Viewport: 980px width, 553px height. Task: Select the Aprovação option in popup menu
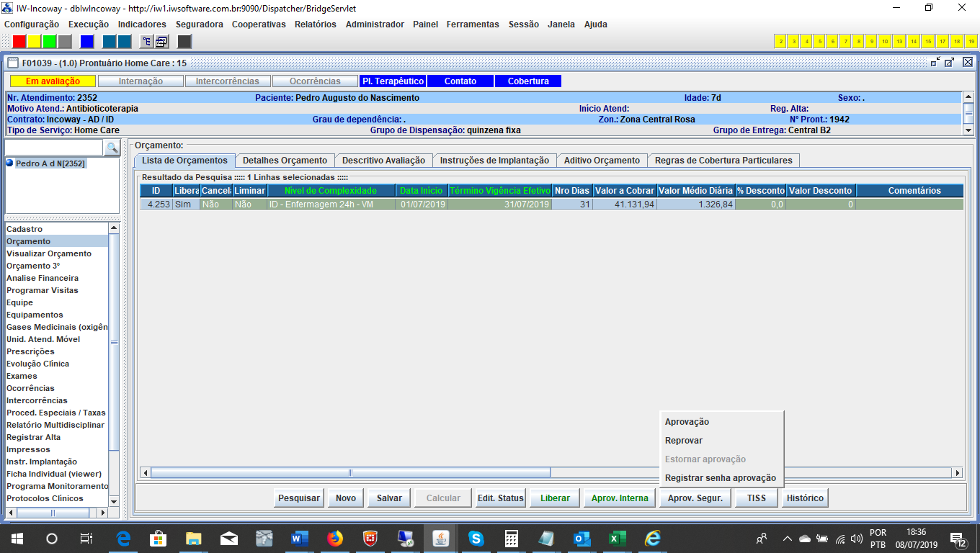pyautogui.click(x=687, y=422)
